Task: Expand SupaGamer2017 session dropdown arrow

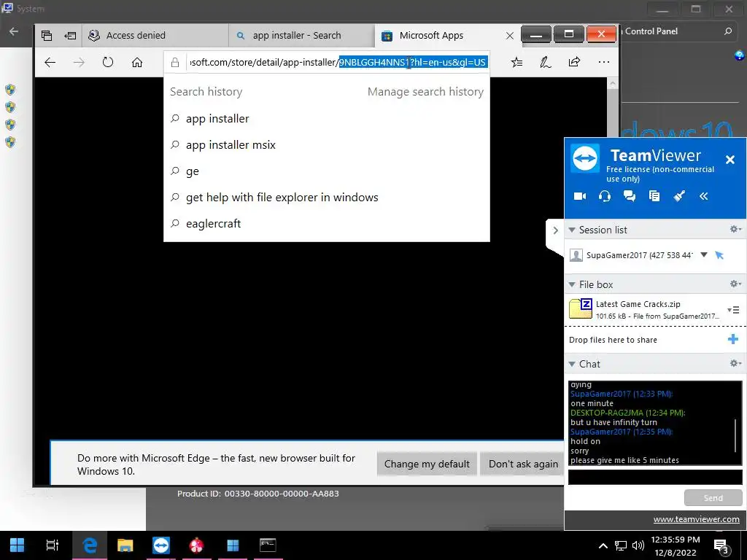Action: click(704, 254)
